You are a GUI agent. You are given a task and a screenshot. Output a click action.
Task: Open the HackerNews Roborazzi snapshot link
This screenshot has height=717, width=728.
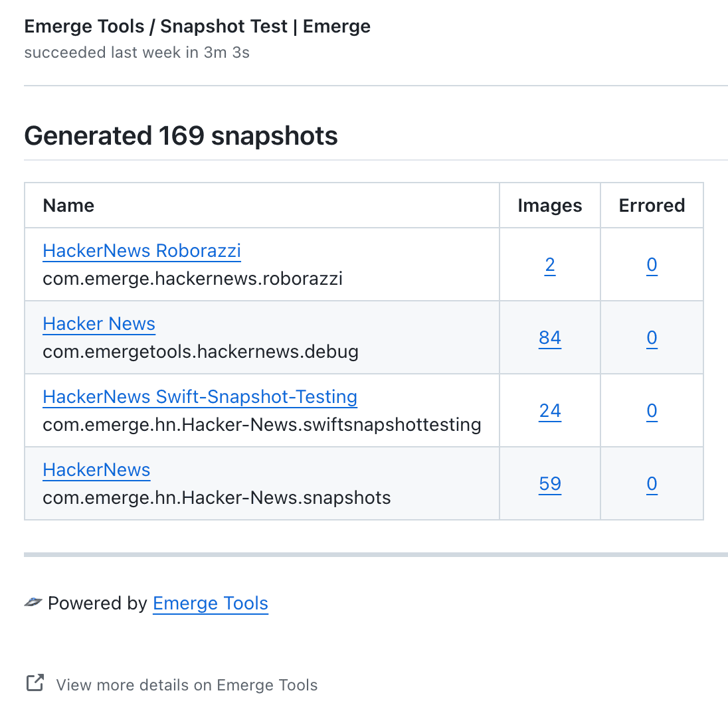141,251
